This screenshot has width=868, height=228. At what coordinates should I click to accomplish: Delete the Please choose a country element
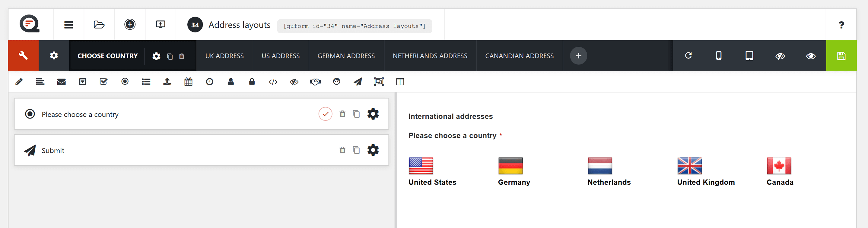(x=342, y=114)
